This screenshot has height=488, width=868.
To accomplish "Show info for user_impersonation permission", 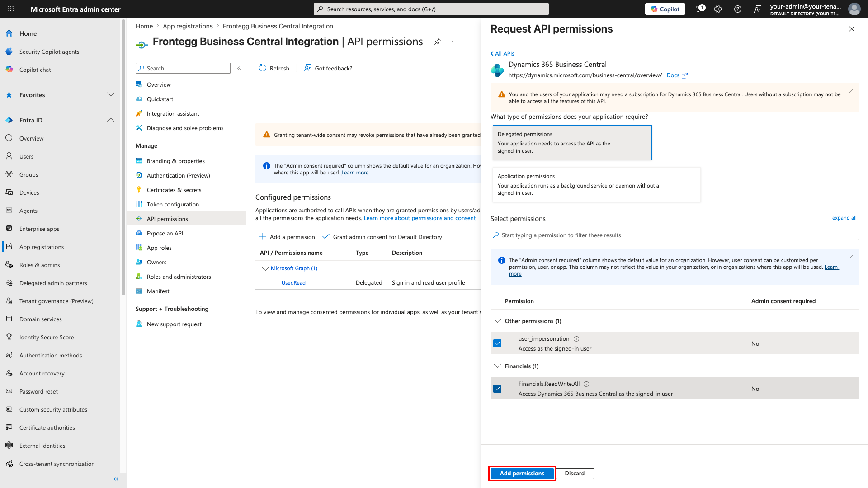I will coord(576,339).
